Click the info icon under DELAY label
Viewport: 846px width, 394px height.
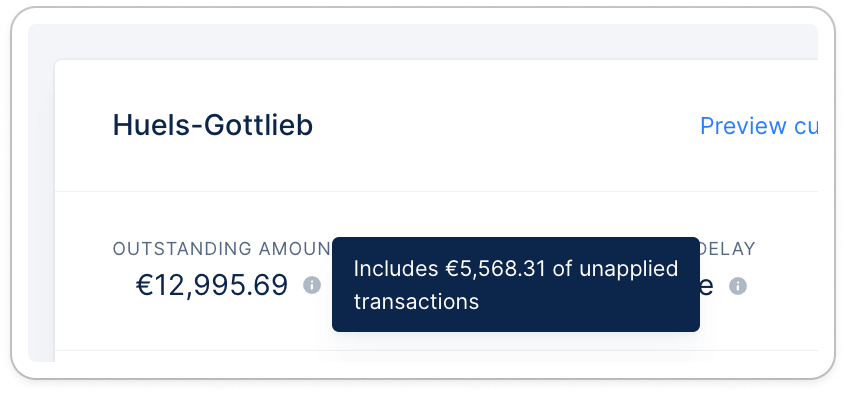pyautogui.click(x=738, y=286)
